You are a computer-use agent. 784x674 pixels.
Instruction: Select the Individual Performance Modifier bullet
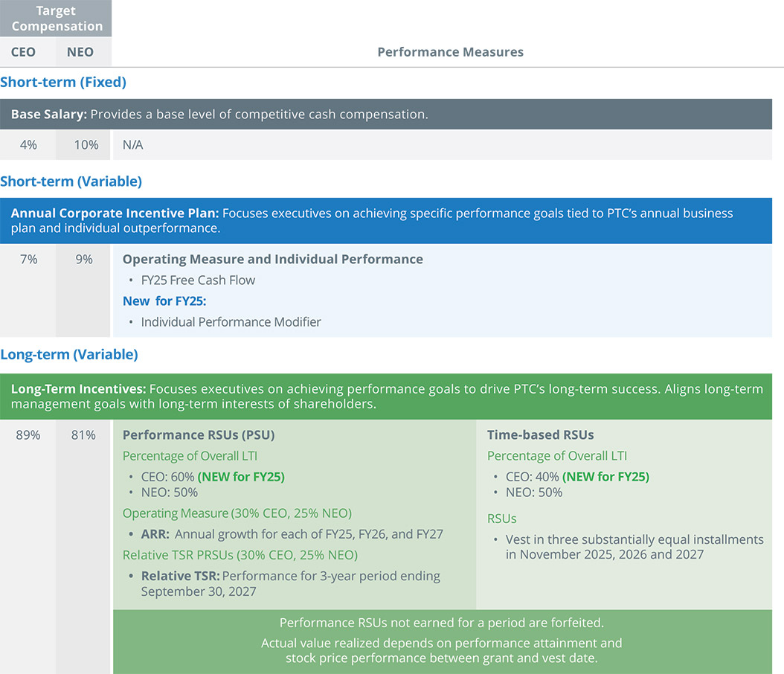point(231,322)
